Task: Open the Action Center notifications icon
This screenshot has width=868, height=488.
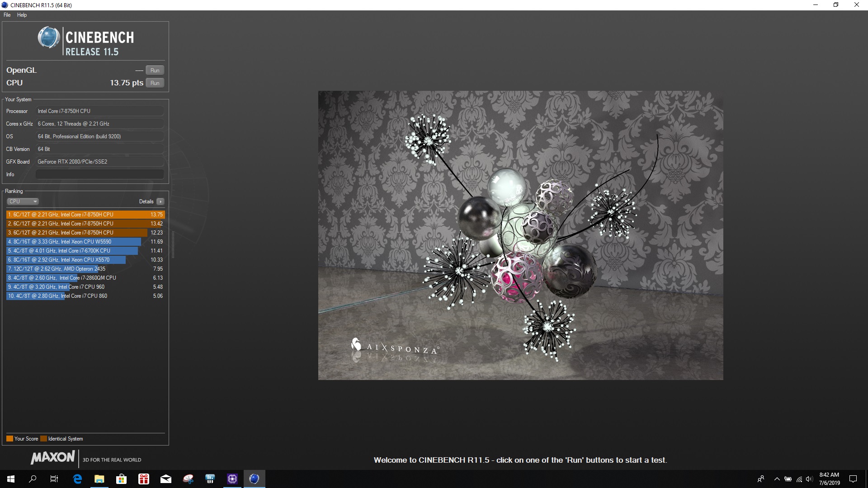Action: [x=853, y=479]
